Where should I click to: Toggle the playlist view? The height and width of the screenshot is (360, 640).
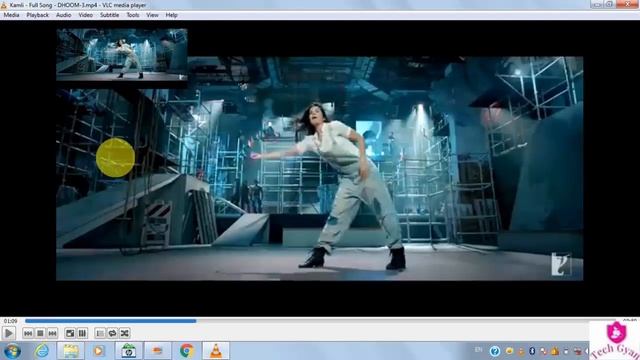[x=100, y=333]
